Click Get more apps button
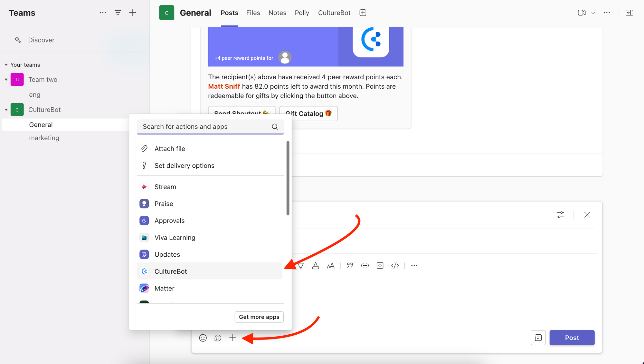 pyautogui.click(x=259, y=317)
